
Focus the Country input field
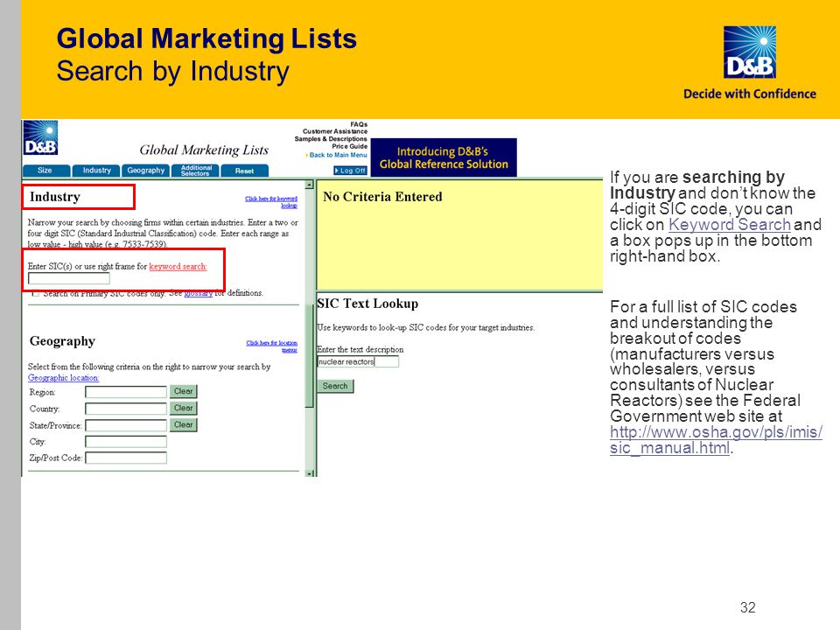click(126, 409)
